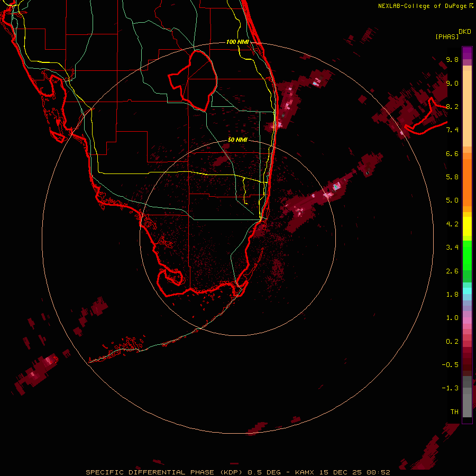Click the 0.2 legend value
Image resolution: width=476 pixels, height=476 pixels.
[x=452, y=342]
